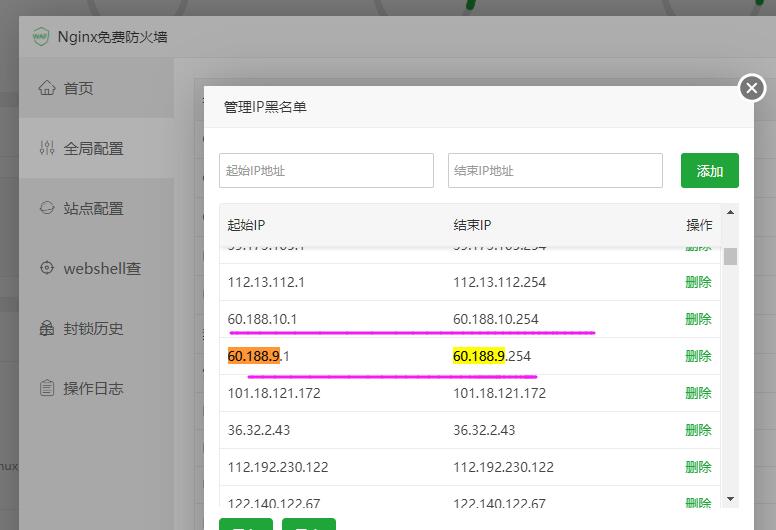Click end IP 60.188.10.254 cell
Screen dimensions: 776x530
pyautogui.click(x=496, y=319)
